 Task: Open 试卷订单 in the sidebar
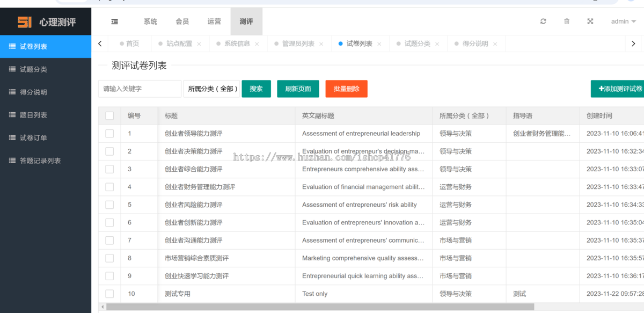46,138
